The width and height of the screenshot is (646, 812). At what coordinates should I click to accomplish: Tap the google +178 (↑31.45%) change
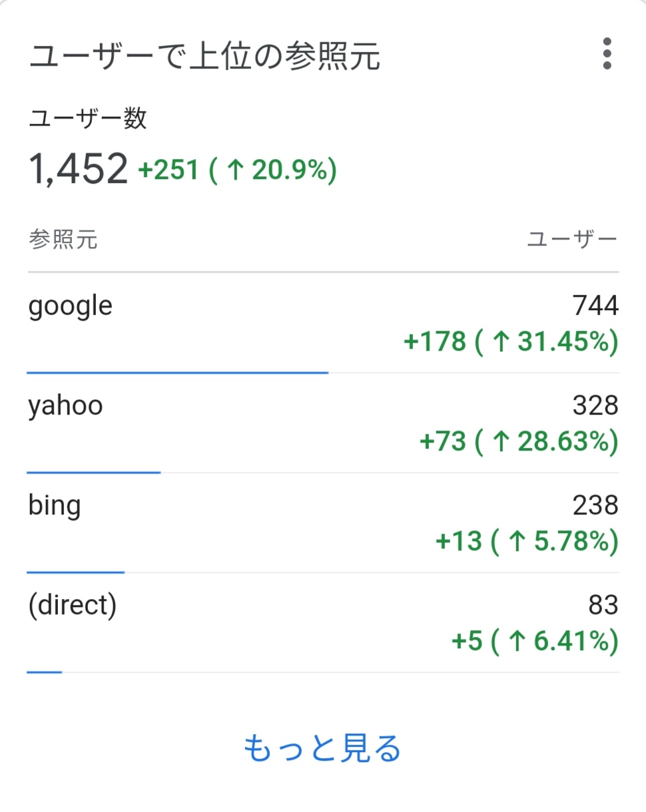point(511,342)
